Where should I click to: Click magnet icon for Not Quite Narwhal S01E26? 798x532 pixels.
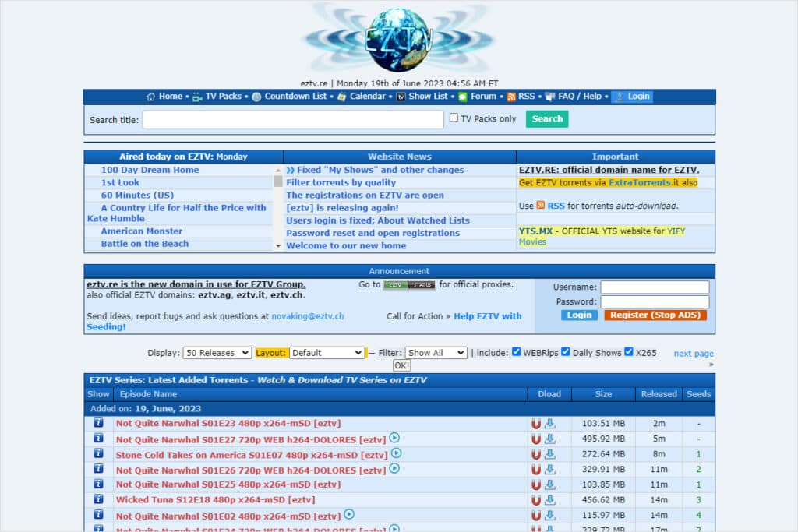coord(536,469)
